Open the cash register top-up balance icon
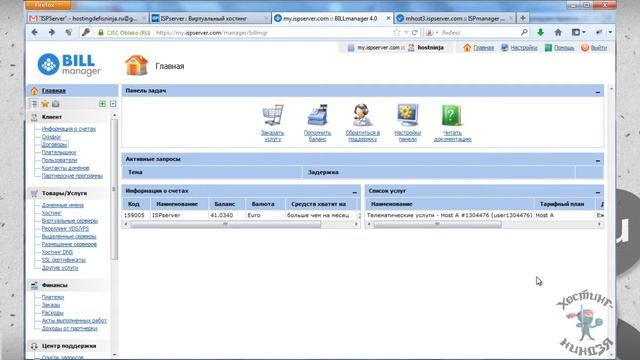 coord(318,115)
